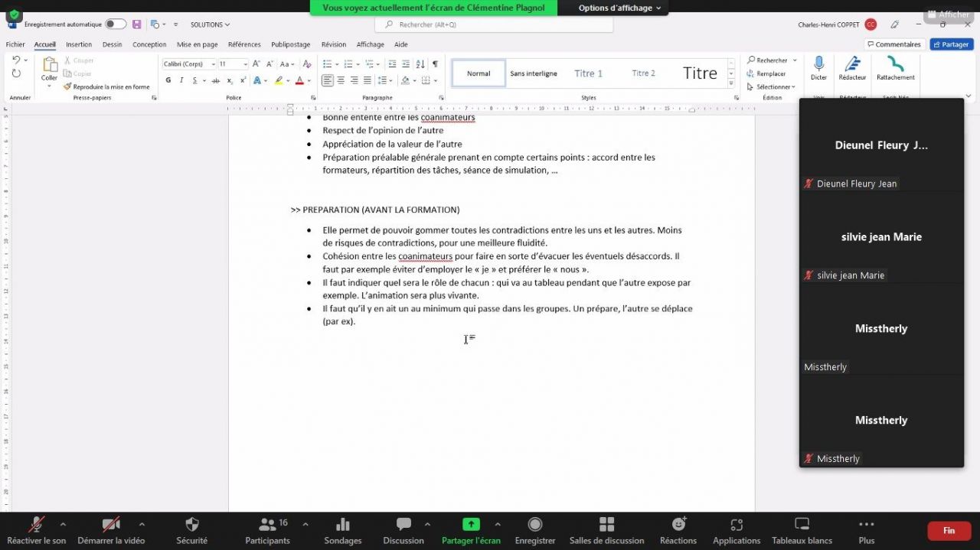
Task: Increase paragraph indent
Action: pyautogui.click(x=406, y=64)
